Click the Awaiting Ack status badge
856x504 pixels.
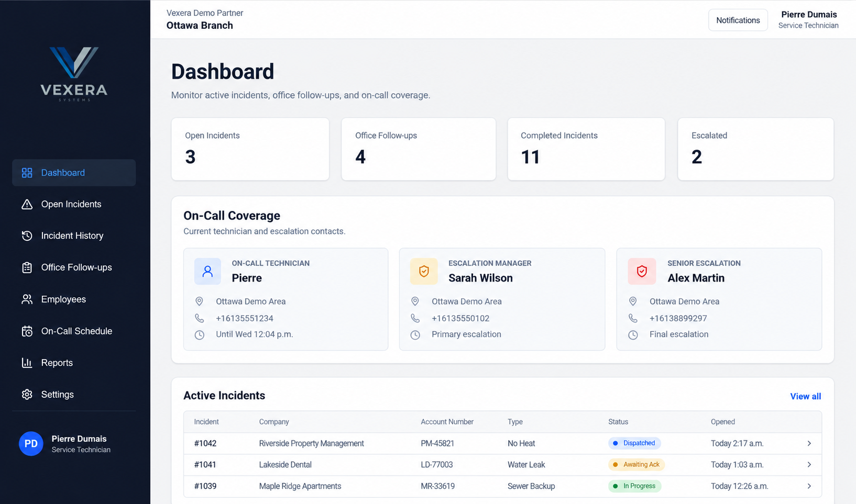[x=636, y=465]
